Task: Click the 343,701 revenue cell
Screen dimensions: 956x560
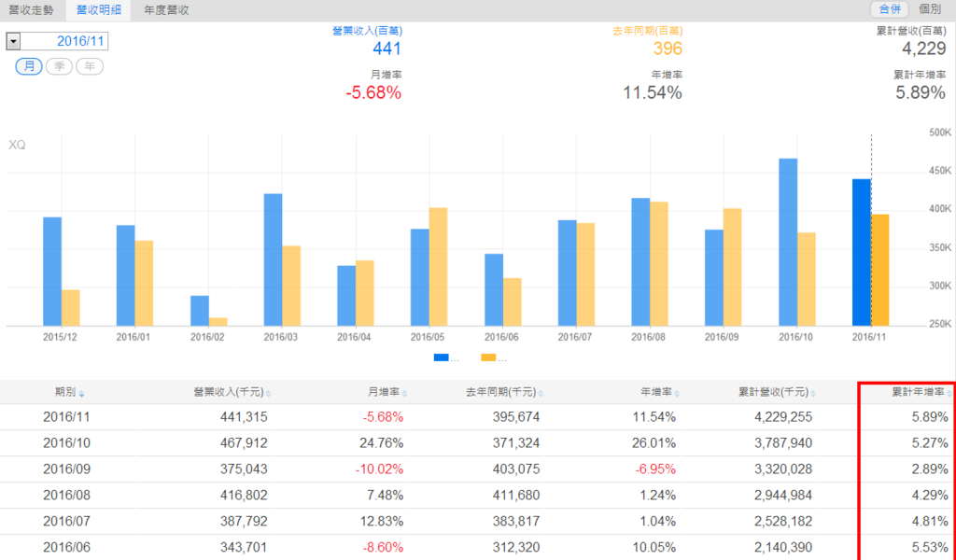Action: pos(244,548)
